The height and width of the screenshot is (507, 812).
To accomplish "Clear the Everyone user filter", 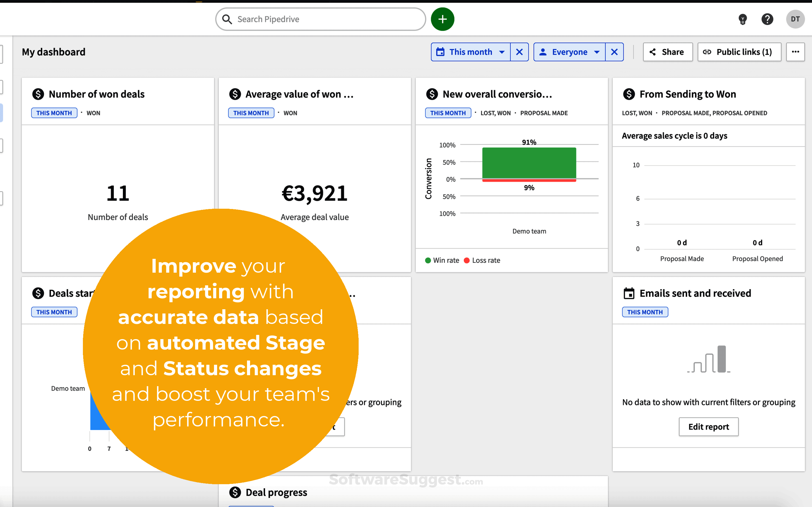I will (614, 52).
